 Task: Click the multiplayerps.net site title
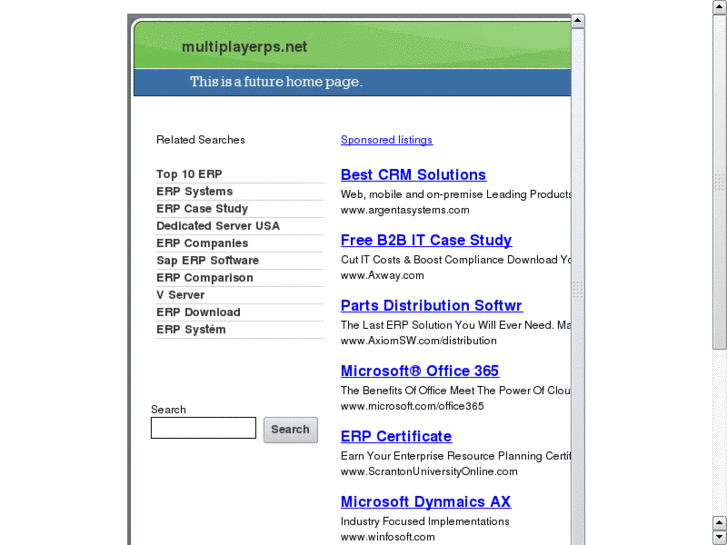tap(244, 47)
